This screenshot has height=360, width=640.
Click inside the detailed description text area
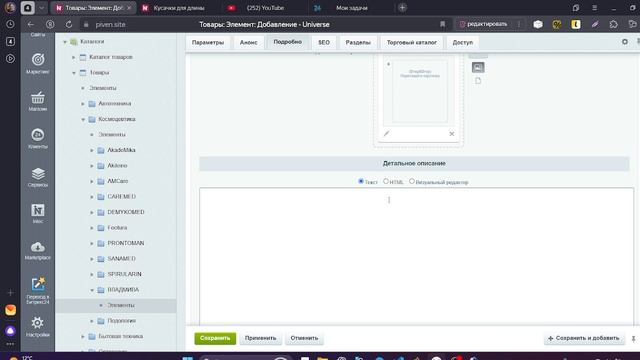coord(416,256)
